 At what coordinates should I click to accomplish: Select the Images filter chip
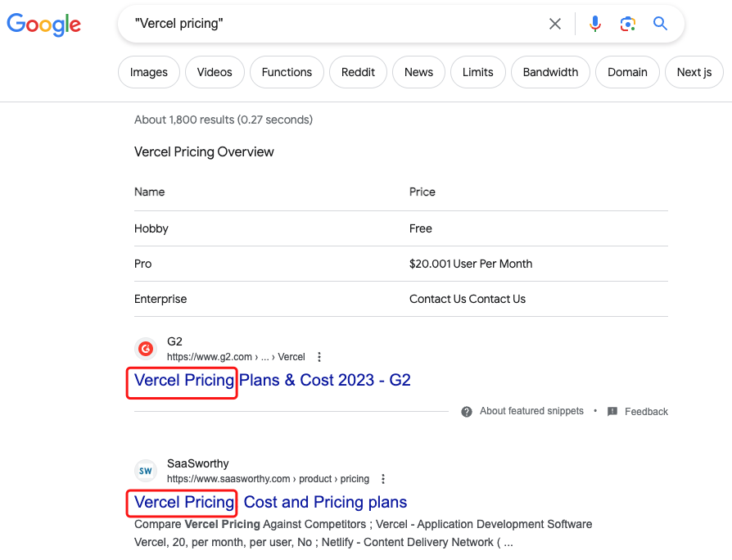pyautogui.click(x=149, y=72)
